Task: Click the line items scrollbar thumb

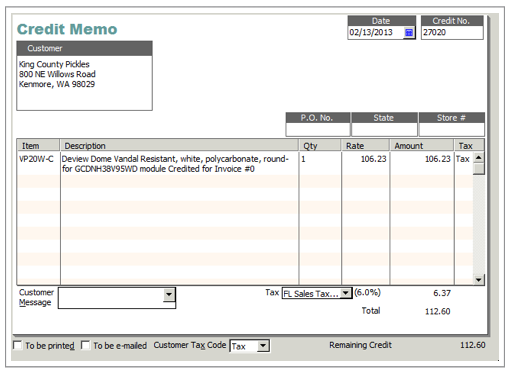Action: 479,169
